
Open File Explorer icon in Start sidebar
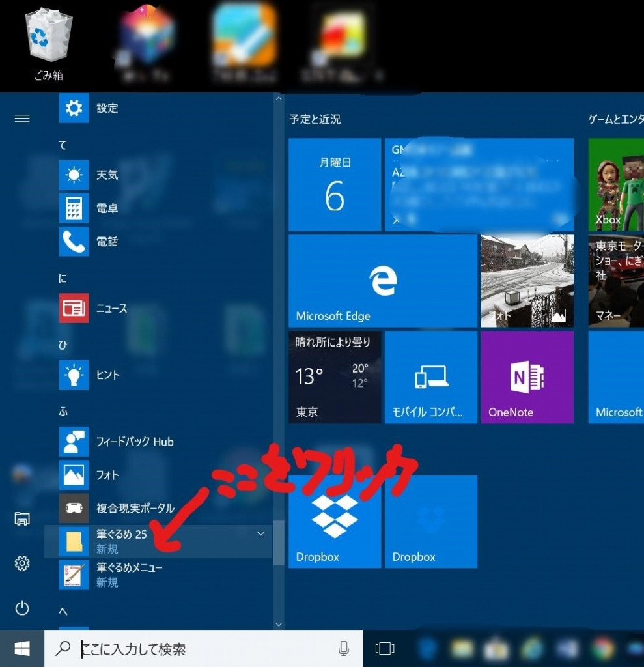pos(22,519)
